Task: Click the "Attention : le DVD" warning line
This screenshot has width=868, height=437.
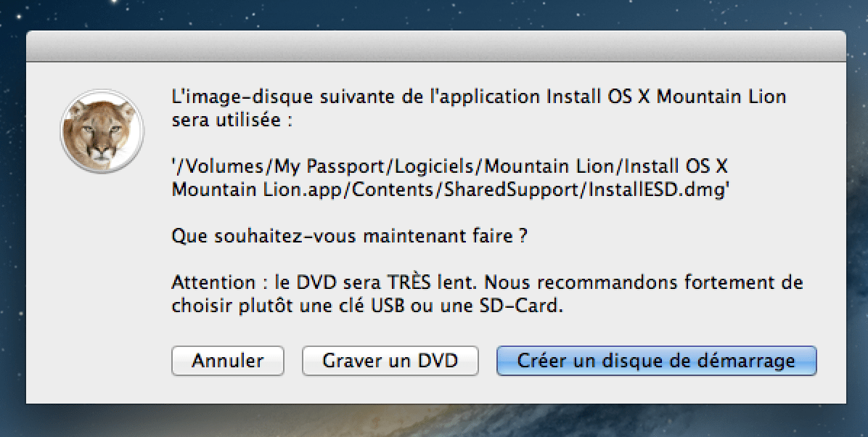Action: (487, 282)
